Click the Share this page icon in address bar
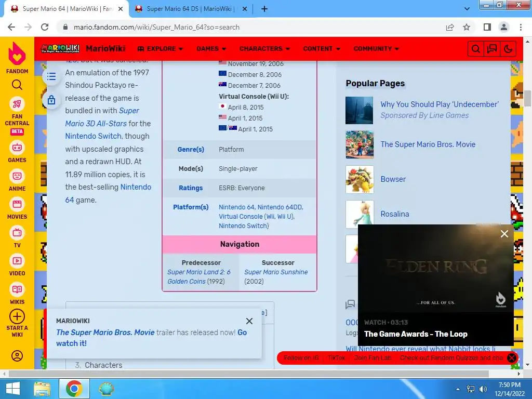 (x=450, y=27)
